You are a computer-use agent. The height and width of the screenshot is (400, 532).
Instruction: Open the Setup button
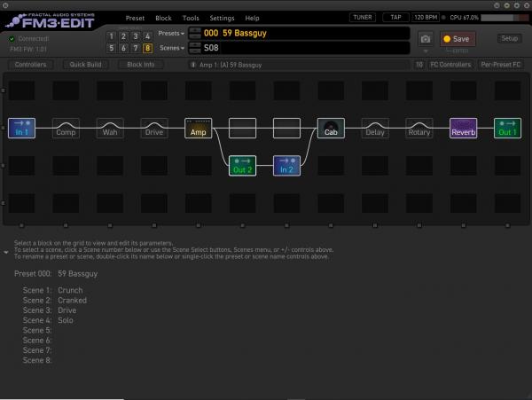(x=509, y=38)
